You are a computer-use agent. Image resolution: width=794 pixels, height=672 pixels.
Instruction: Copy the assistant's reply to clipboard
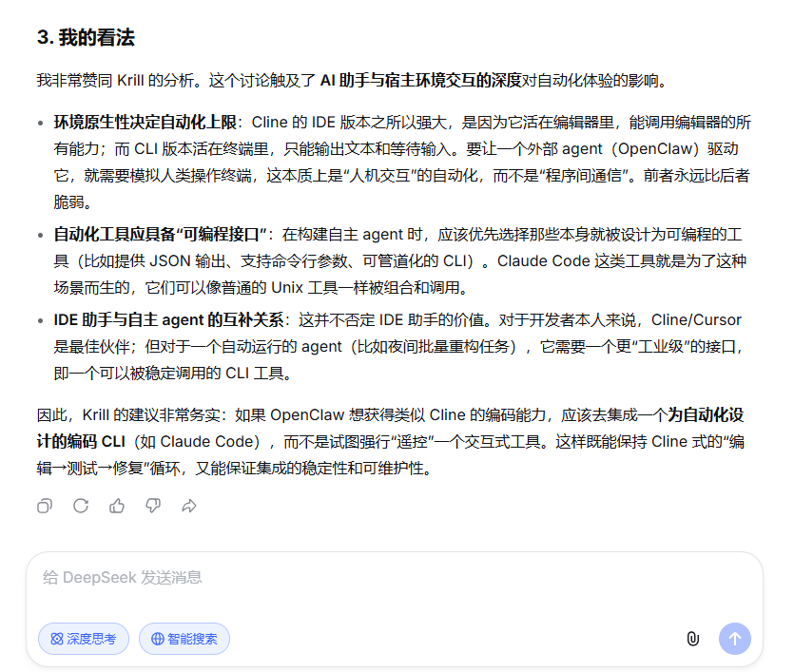coord(44,507)
